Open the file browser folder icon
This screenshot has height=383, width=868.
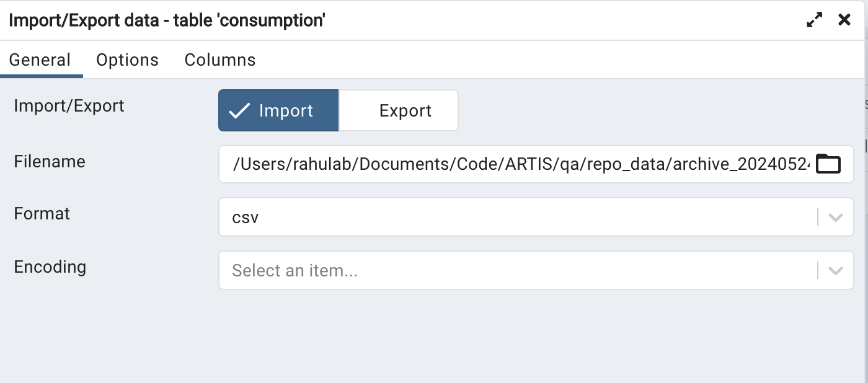pyautogui.click(x=828, y=165)
